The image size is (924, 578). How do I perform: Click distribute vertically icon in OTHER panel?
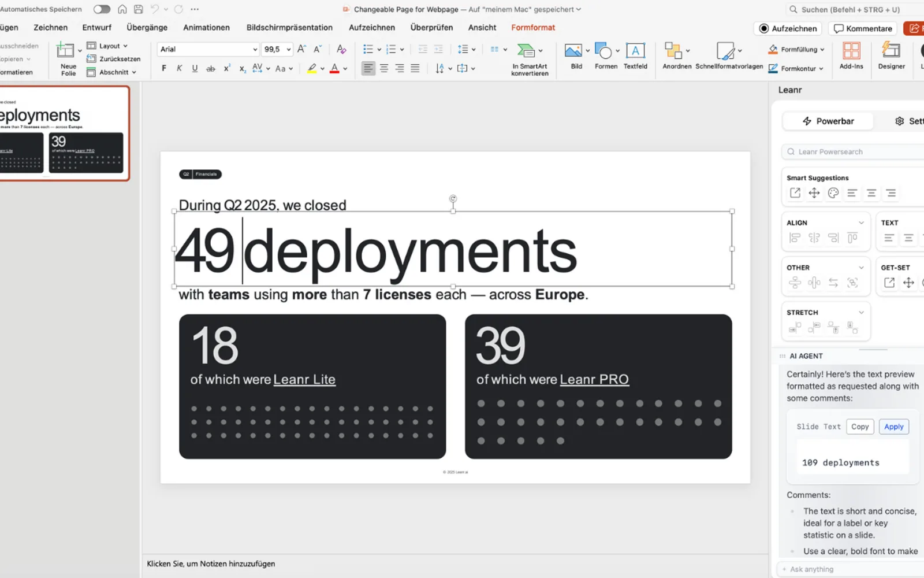(x=795, y=283)
